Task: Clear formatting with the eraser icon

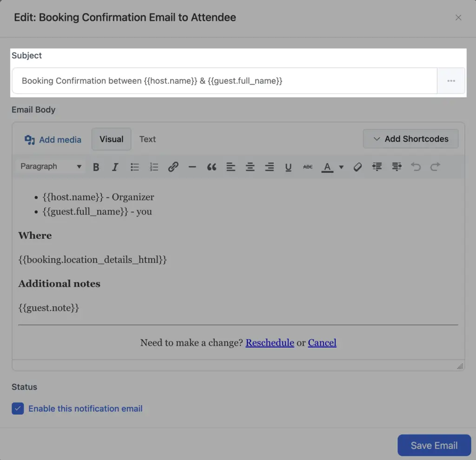Action: click(357, 167)
